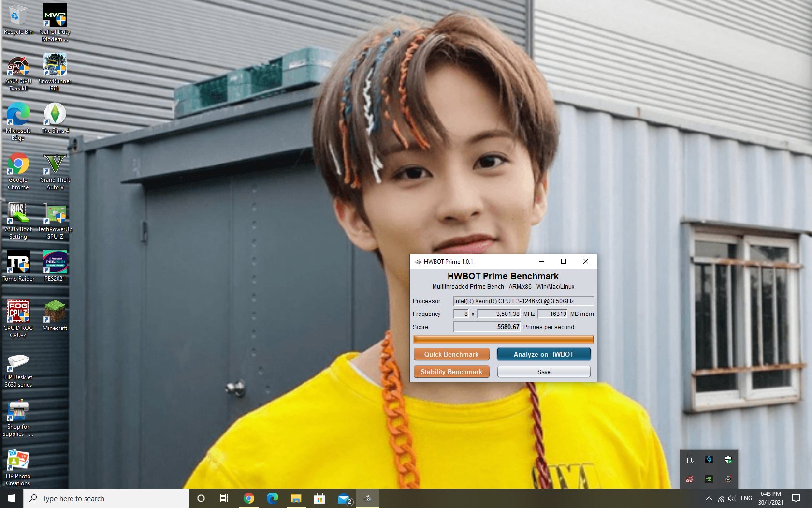Open the Recycle Bin desktop icon
The height and width of the screenshot is (508, 812).
click(18, 19)
